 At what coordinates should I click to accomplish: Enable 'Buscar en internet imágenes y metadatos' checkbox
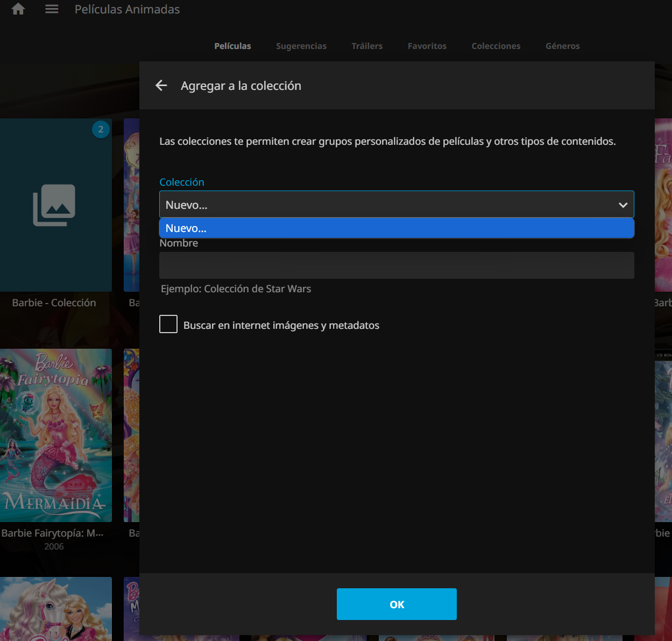[168, 325]
